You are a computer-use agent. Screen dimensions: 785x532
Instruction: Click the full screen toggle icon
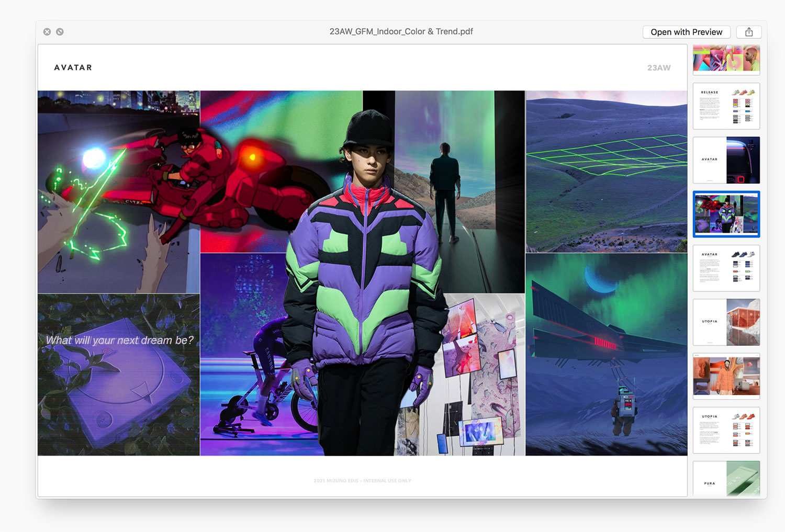(x=60, y=32)
